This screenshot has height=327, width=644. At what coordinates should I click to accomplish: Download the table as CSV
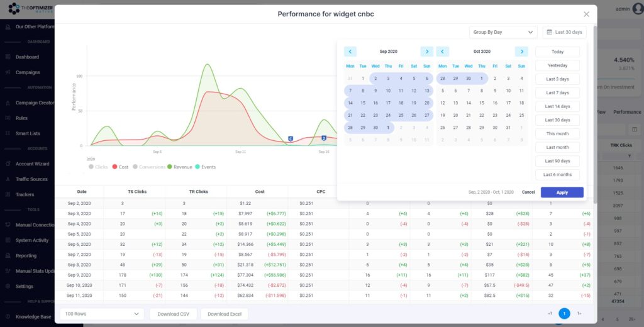(x=174, y=314)
